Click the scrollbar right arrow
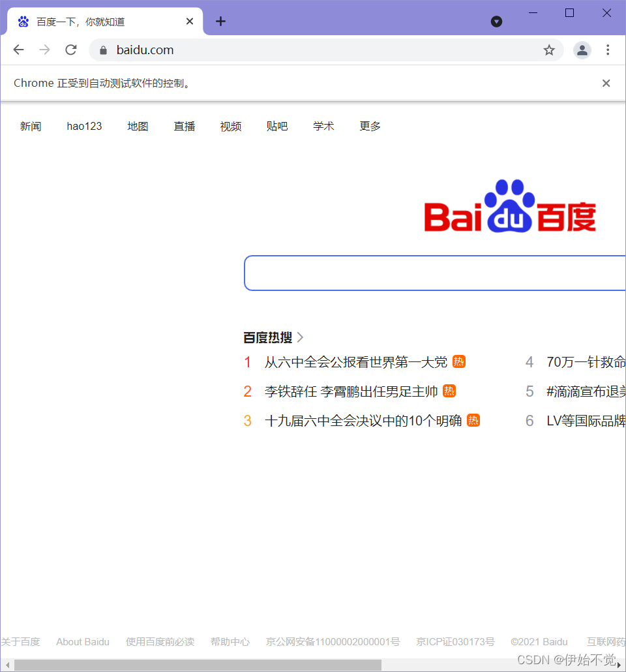Image resolution: width=626 pixels, height=672 pixels. pos(619,665)
